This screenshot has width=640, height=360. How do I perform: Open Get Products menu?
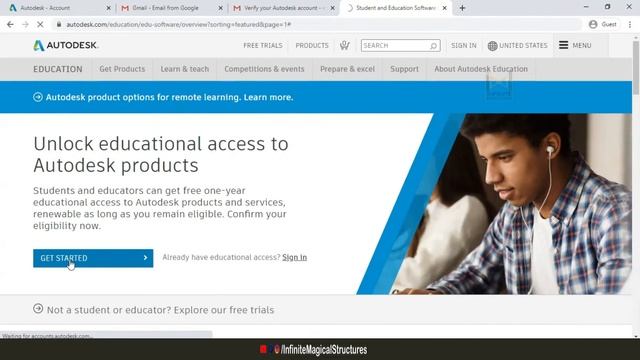coord(122,69)
